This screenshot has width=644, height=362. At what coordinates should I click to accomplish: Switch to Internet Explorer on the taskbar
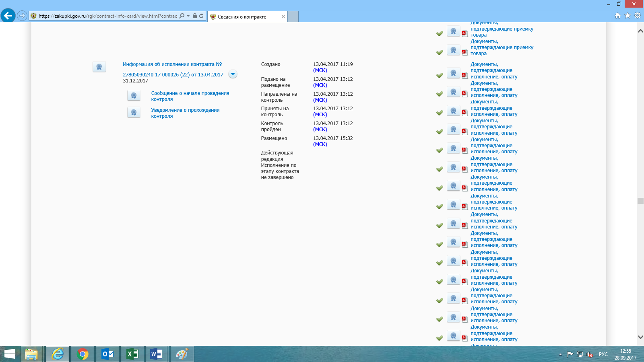tap(58, 354)
